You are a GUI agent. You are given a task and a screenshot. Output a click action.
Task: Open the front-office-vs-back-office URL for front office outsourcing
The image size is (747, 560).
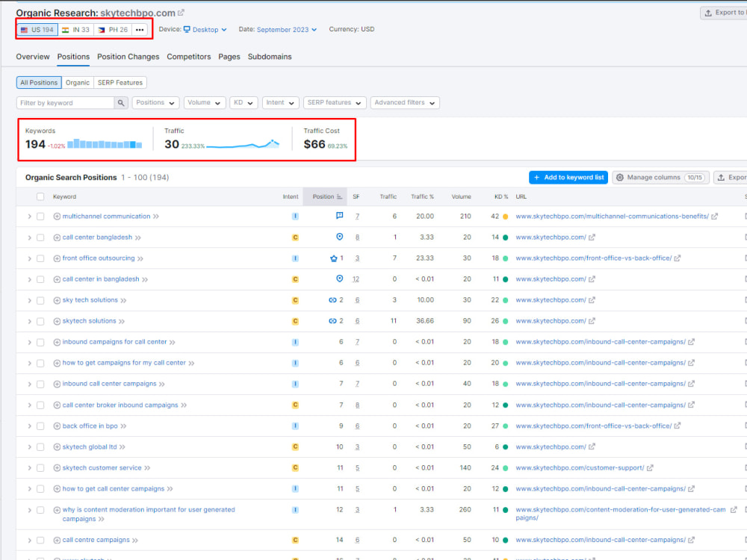tap(594, 258)
